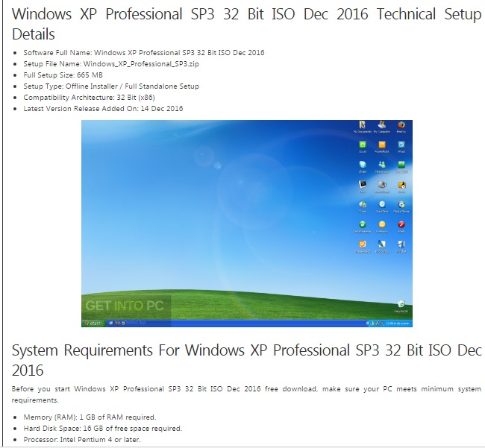Viewport: 485px width, 448px height.
Task: Click 'Processor: Intel Pentium 4 or later' line
Action: [82, 439]
